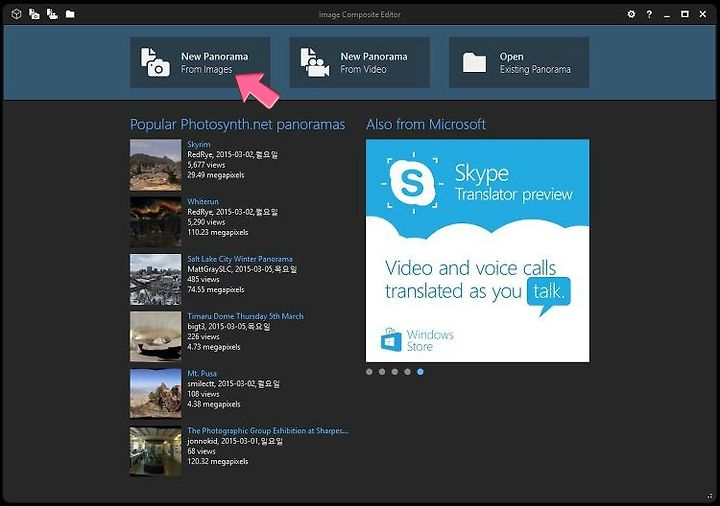Screen dimensions: 720x506
Task: Open Existing Panorama button
Action: click(x=519, y=62)
